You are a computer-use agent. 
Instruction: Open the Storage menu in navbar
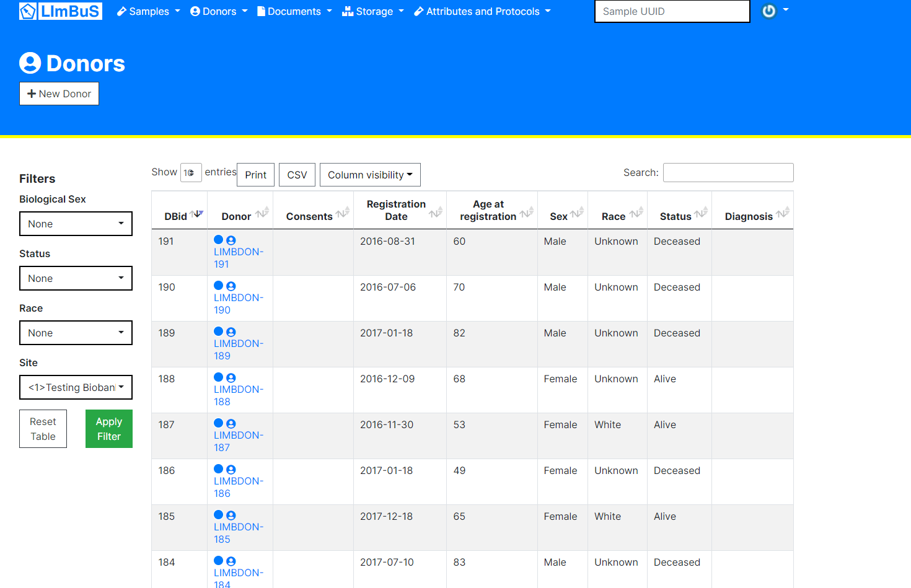pos(372,11)
